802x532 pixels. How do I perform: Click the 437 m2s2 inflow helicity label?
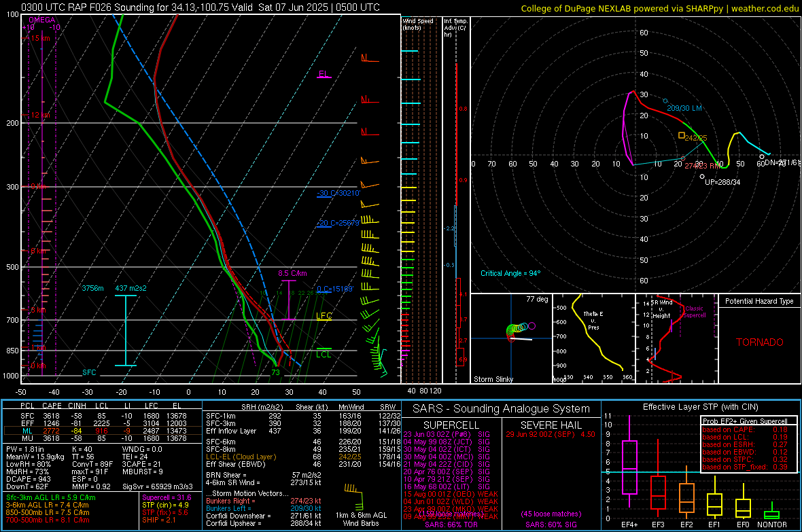tap(131, 289)
